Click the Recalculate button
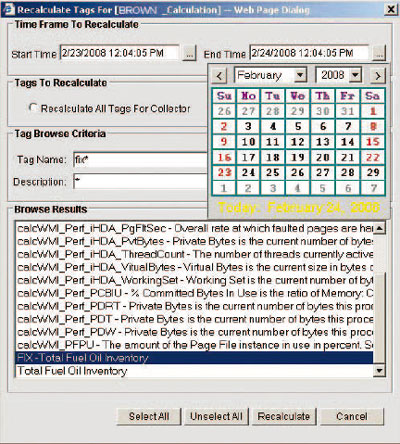The height and width of the screenshot is (444, 400). point(284,416)
